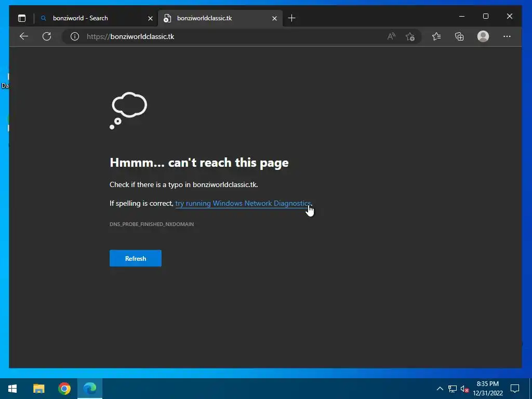Open network status tray icon
The image size is (532, 399).
pyautogui.click(x=453, y=389)
